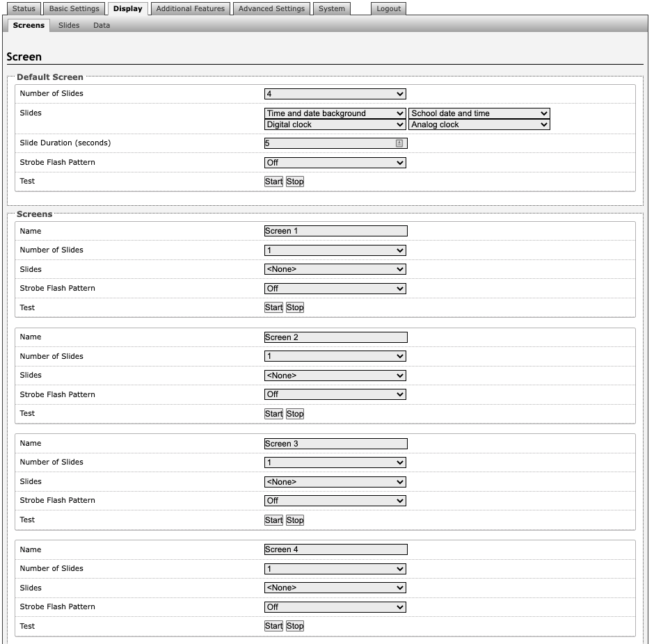Expand Strobe Flash Pattern for Screen 2
The image size is (654, 644).
point(335,394)
